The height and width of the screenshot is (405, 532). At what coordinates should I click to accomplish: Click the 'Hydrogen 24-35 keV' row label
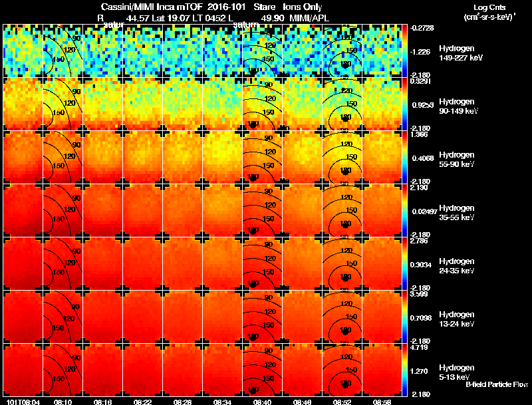point(457,266)
